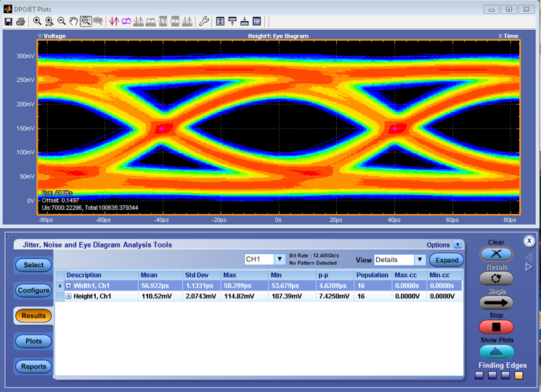Expand the Height1, Ch1 row
Viewport: 541px width, 392px height.
[x=69, y=296]
